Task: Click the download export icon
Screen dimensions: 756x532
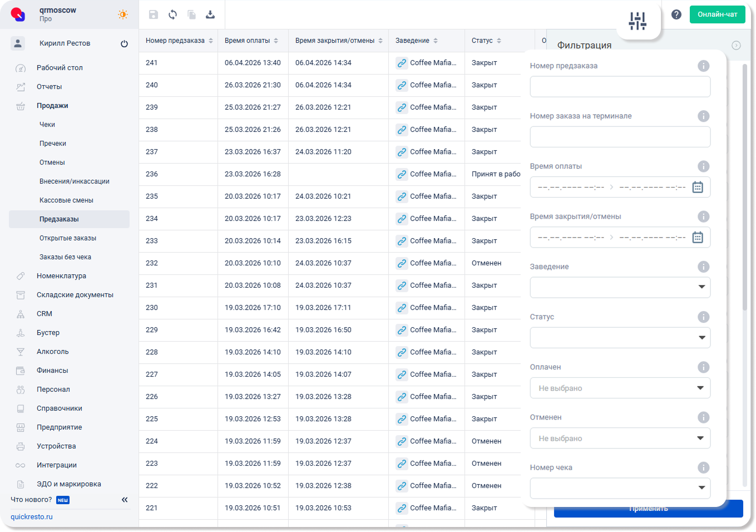Action: point(210,14)
